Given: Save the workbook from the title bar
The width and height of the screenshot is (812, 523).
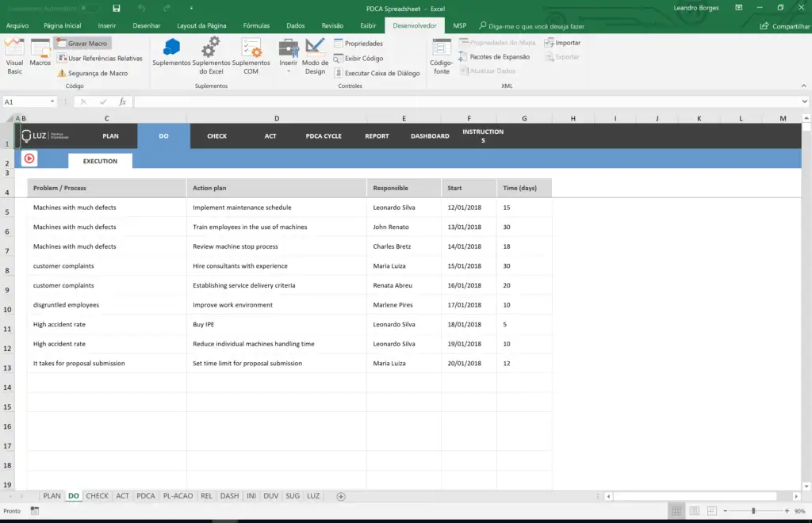Looking at the screenshot, I should (x=117, y=8).
